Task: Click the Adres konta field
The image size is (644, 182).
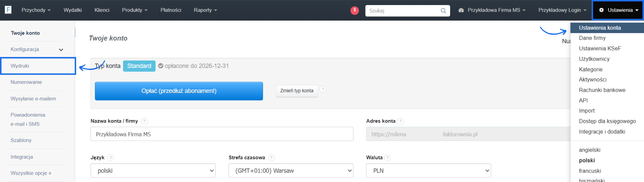Action: click(x=468, y=134)
